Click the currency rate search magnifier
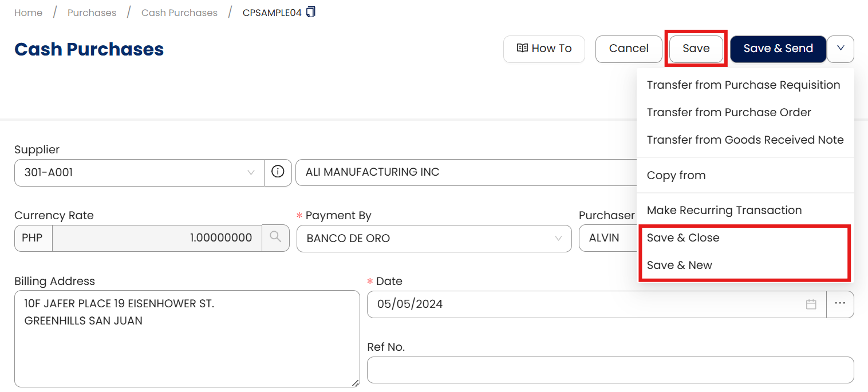868x392 pixels. (275, 238)
